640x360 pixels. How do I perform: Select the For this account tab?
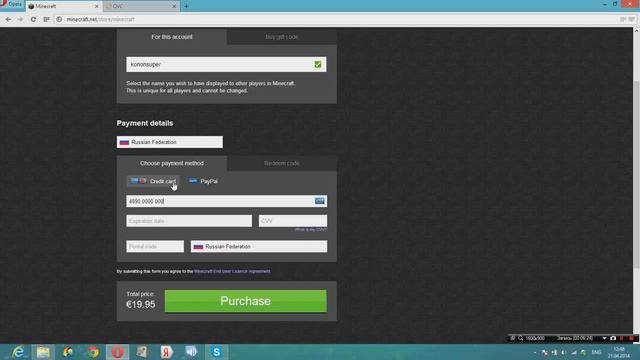pyautogui.click(x=172, y=37)
